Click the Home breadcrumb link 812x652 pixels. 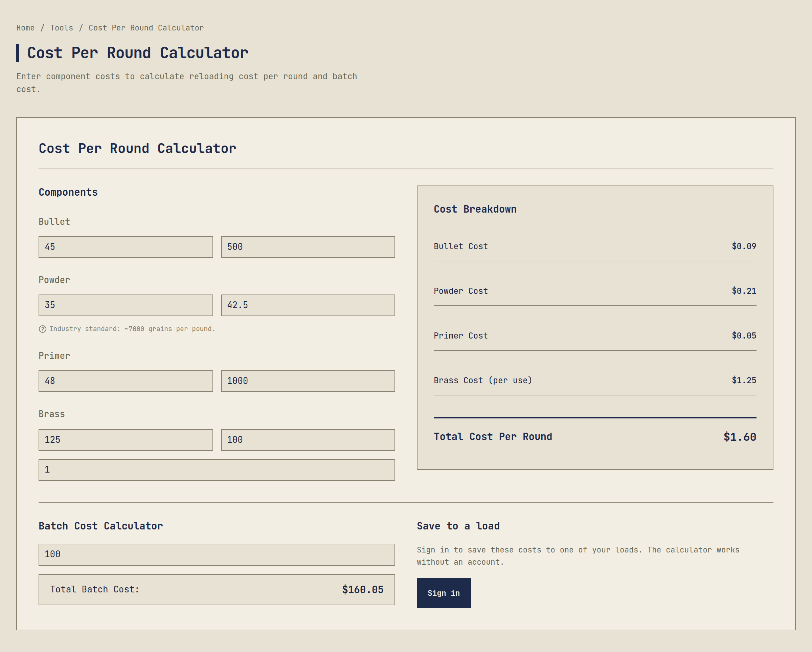tap(25, 28)
